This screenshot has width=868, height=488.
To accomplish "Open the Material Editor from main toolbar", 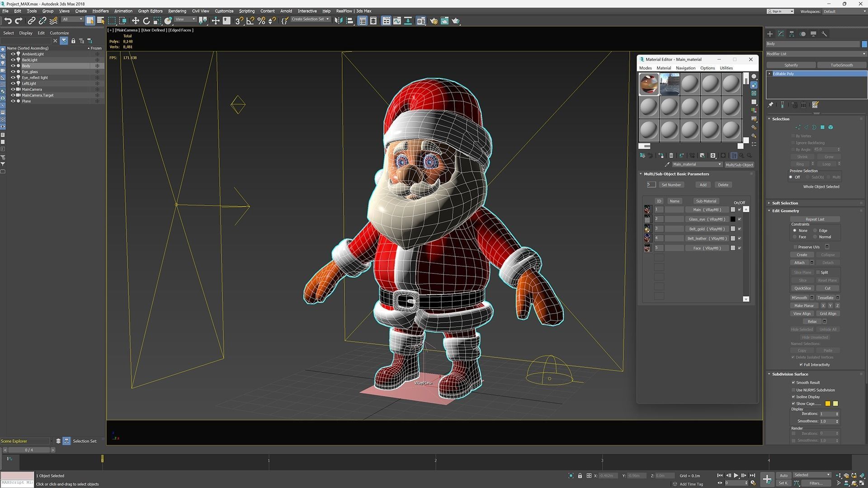I will pyautogui.click(x=421, y=21).
